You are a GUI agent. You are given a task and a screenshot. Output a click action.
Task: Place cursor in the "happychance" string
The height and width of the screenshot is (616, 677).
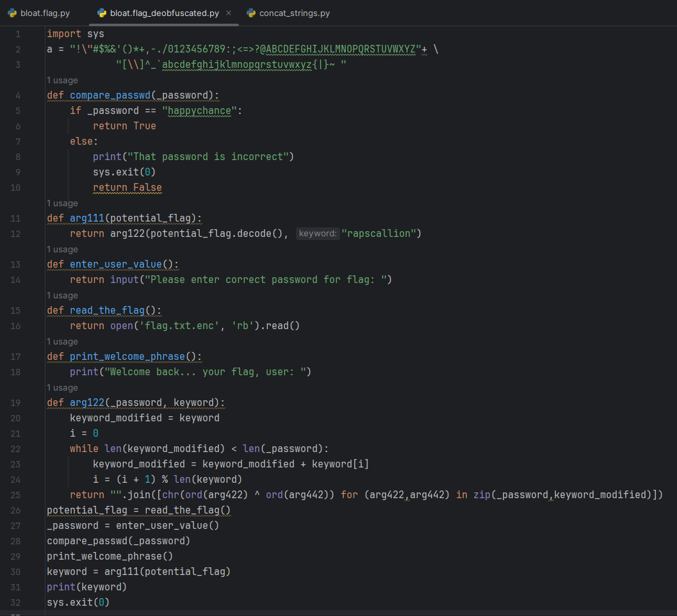(x=202, y=111)
